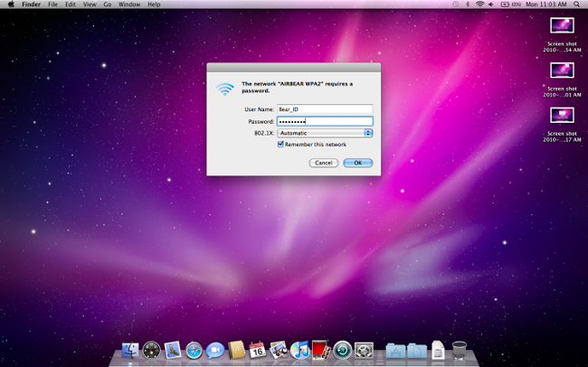Click the User Name field
588x367 pixels.
point(326,108)
